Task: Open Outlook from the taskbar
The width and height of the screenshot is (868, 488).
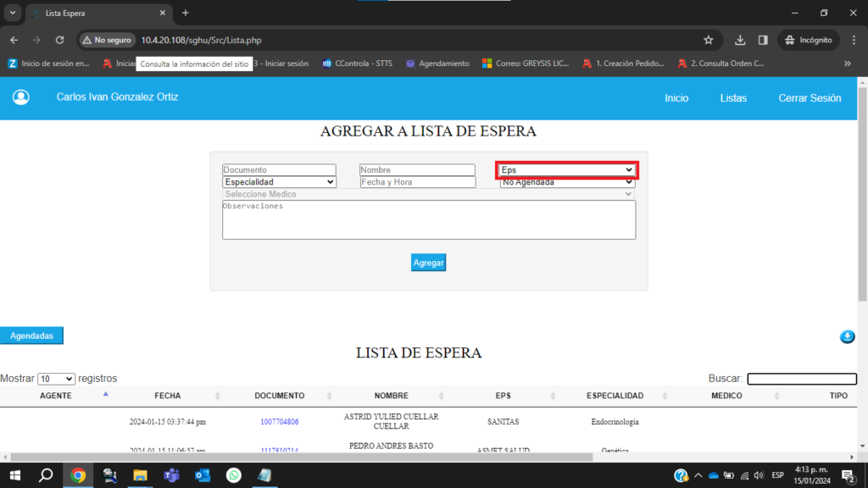Action: tap(203, 475)
